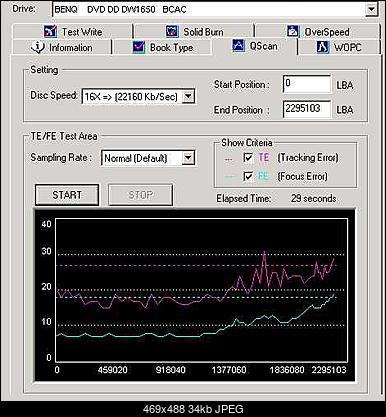Screen dimensions: 386x417
Task: Switch to the Test Write tab
Action: click(72, 32)
